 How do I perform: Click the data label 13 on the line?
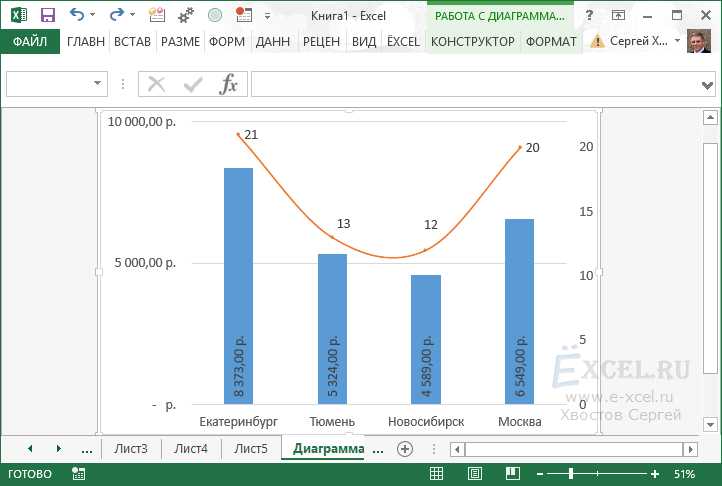[344, 223]
